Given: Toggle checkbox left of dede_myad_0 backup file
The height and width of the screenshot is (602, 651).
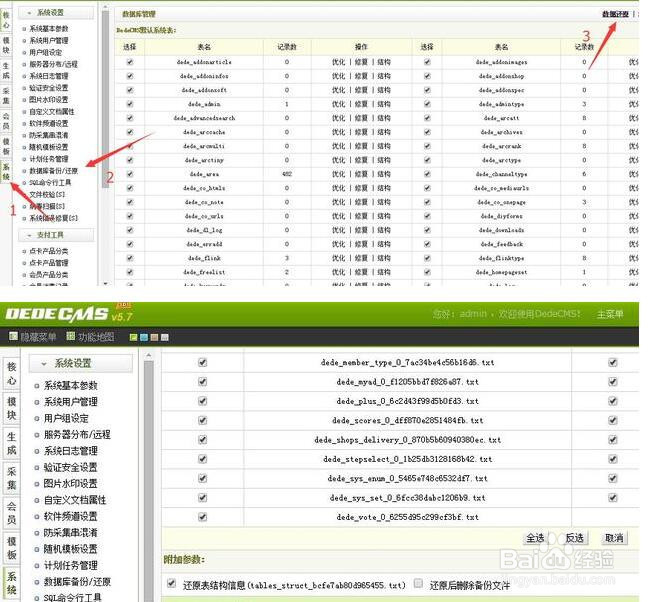Looking at the screenshot, I should [203, 382].
